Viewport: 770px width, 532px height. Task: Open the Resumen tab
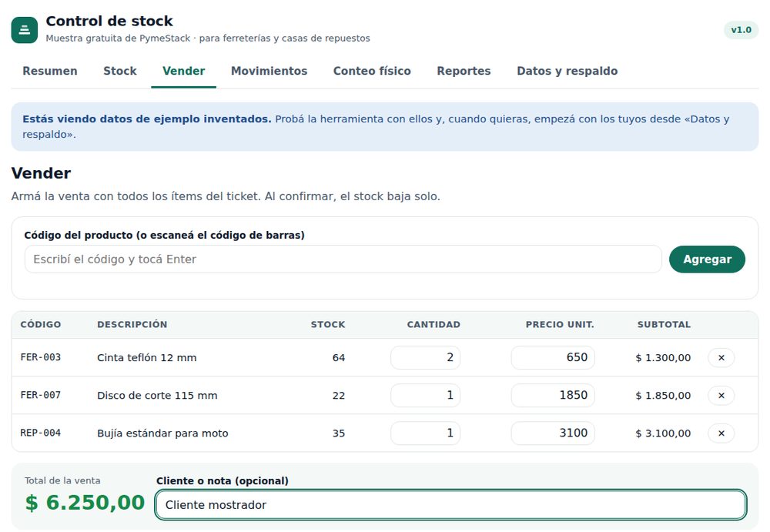[49, 72]
